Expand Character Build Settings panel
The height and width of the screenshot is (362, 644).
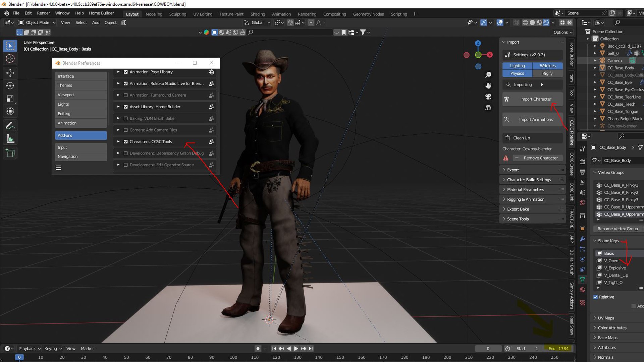point(532,180)
